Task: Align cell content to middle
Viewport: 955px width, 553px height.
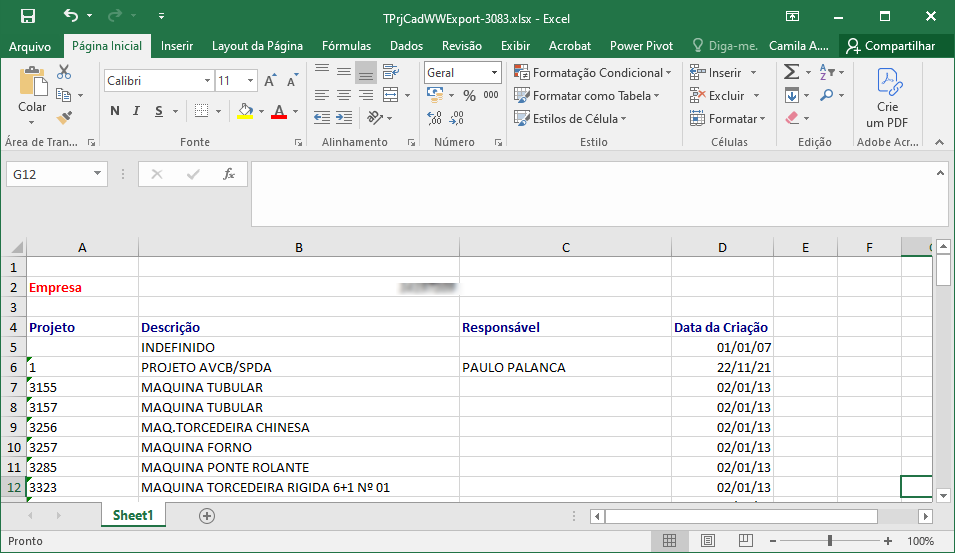Action: 344,72
